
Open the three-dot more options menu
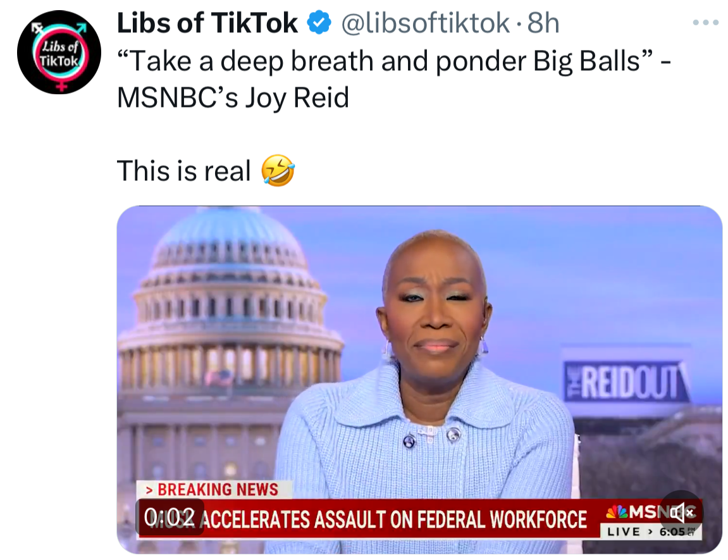click(705, 22)
